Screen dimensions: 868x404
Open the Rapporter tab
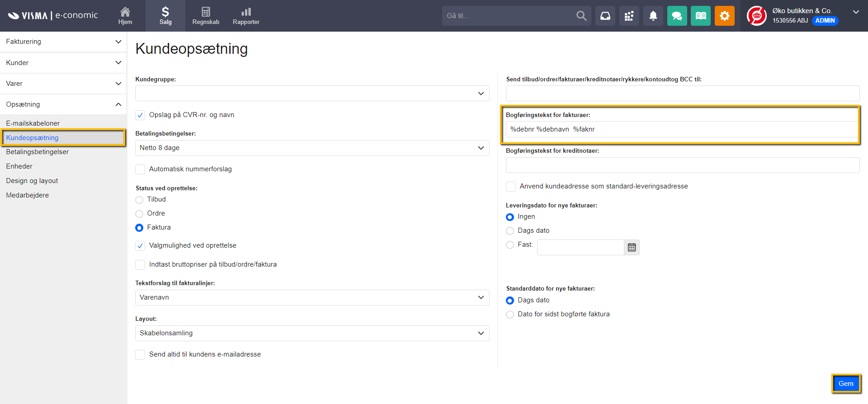click(246, 16)
